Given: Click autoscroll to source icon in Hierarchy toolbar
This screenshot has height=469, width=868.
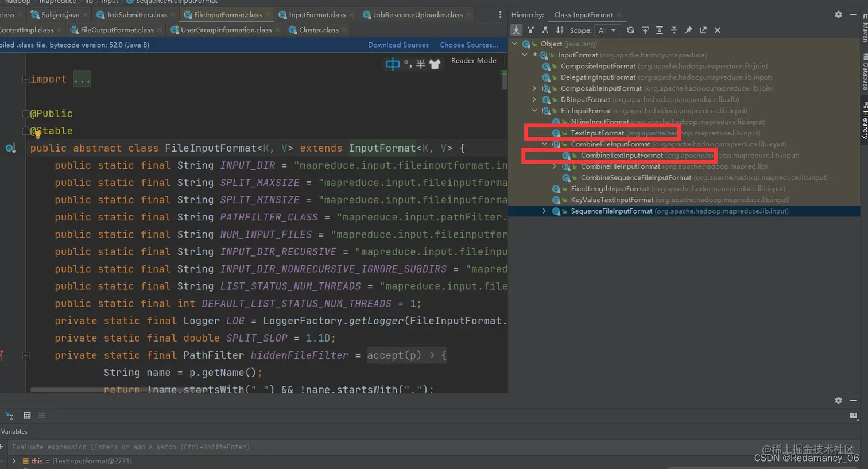Looking at the screenshot, I should pyautogui.click(x=645, y=30).
